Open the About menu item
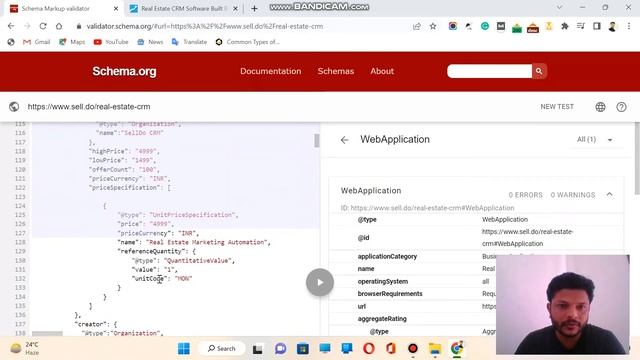 pos(382,71)
